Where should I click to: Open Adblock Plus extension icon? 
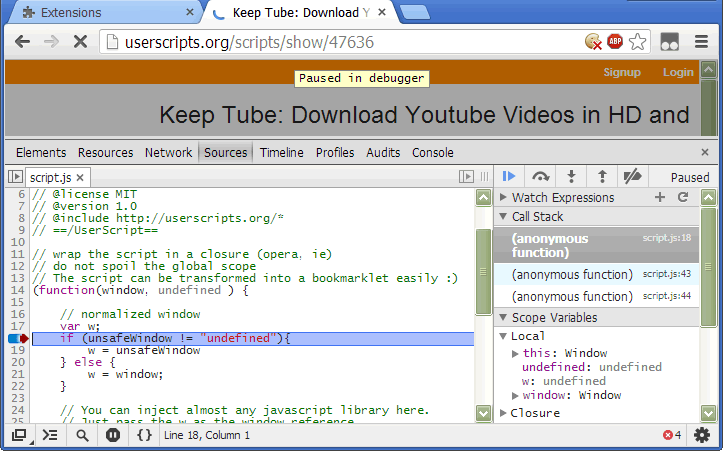(615, 42)
